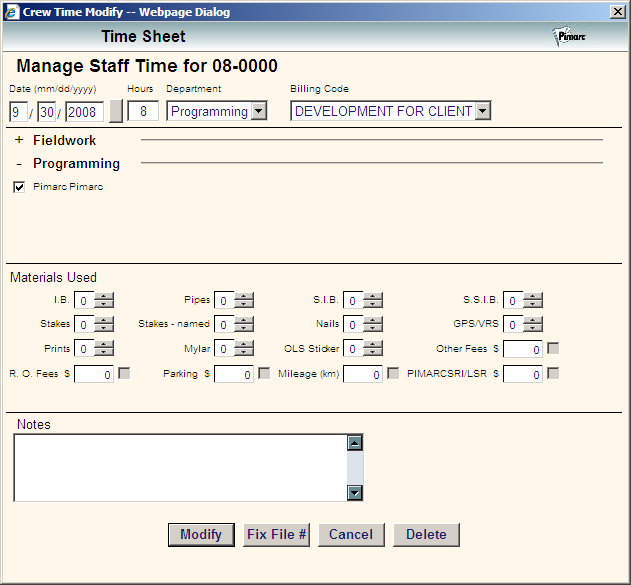
Task: Click the Nails quantity field
Action: pos(353,324)
